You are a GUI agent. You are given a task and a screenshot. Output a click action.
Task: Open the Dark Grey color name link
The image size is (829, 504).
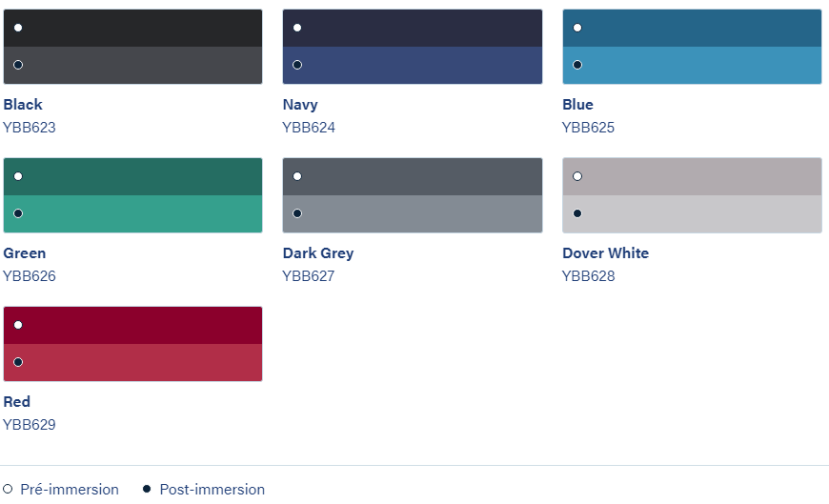pos(318,253)
